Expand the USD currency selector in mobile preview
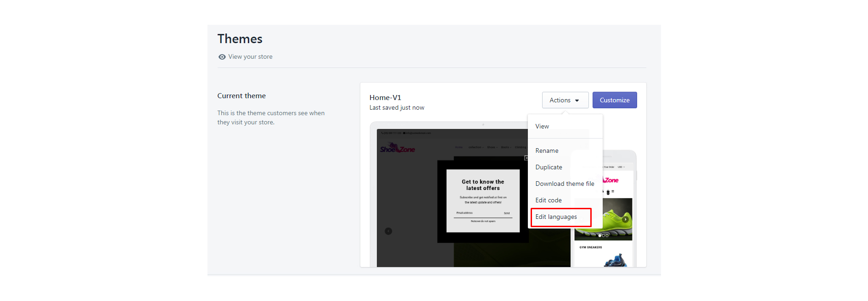Viewport: 868px width, 301px height. pos(621,167)
